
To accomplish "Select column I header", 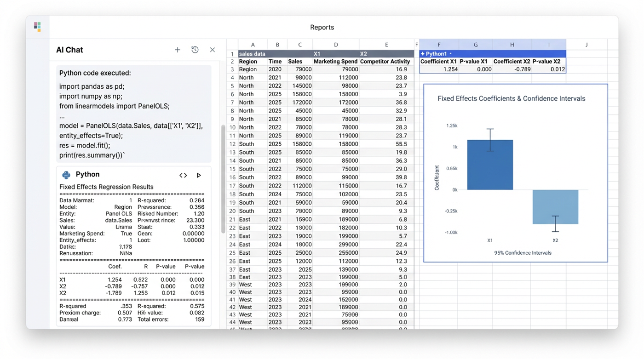I will (549, 45).
